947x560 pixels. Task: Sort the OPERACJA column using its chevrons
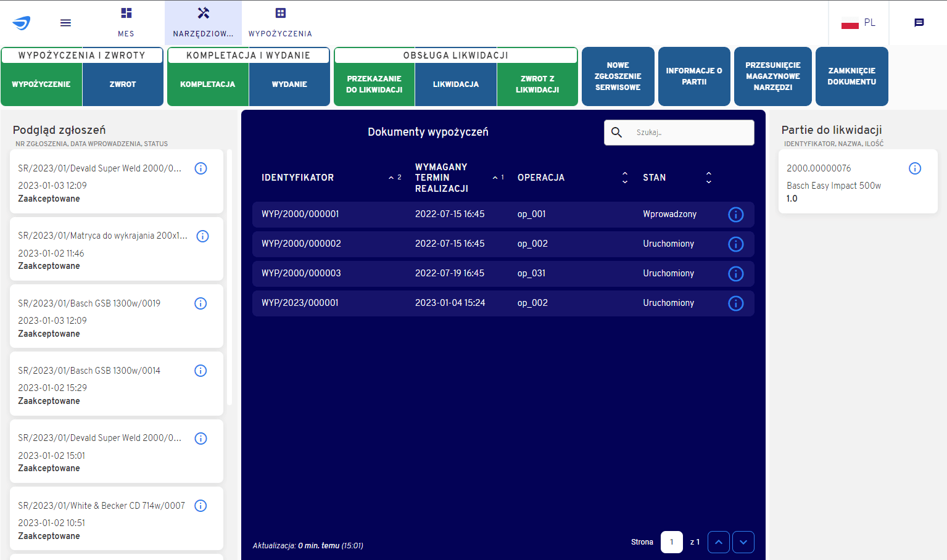pyautogui.click(x=625, y=177)
